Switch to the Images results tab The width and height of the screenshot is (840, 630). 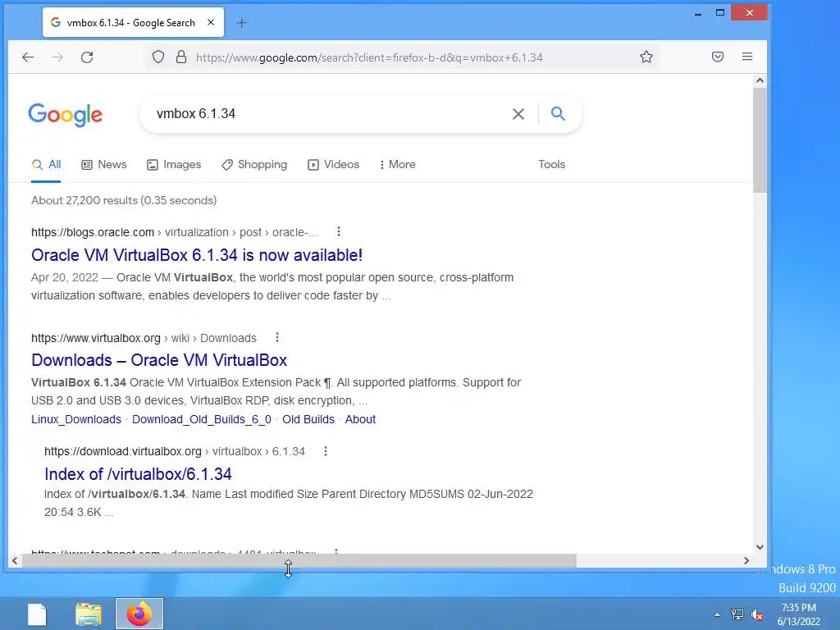(x=174, y=164)
